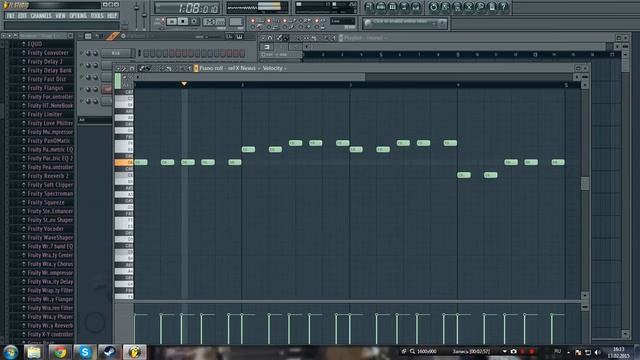Open the piano roll shortcut icon
The width and height of the screenshot is (640, 360).
[x=393, y=7]
